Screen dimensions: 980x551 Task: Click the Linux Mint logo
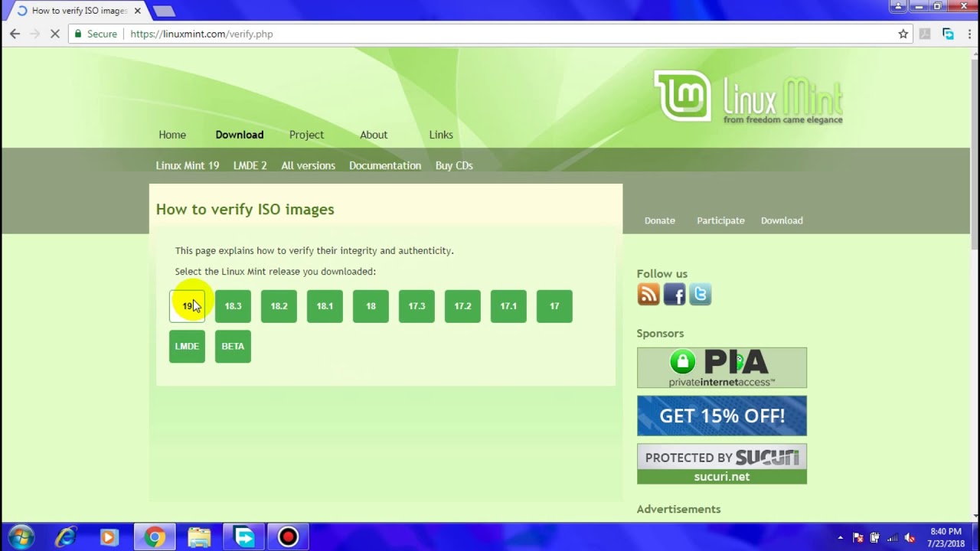748,97
